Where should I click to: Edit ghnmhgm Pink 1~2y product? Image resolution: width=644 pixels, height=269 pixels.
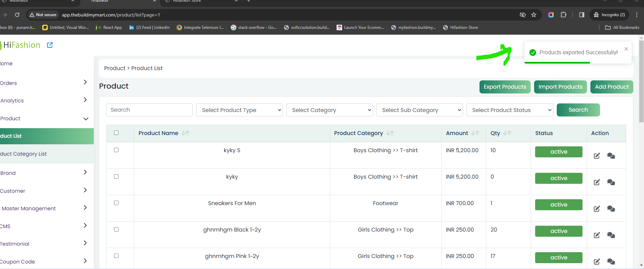point(597,262)
